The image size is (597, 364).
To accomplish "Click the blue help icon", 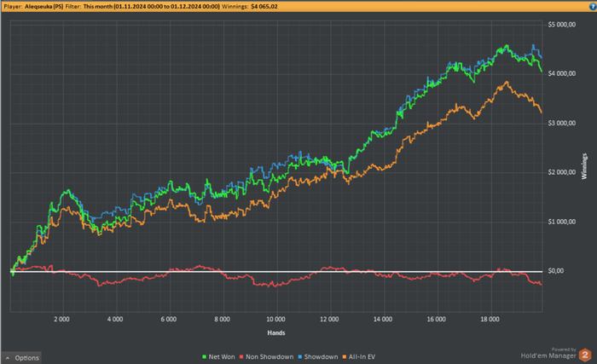I will click(593, 7).
